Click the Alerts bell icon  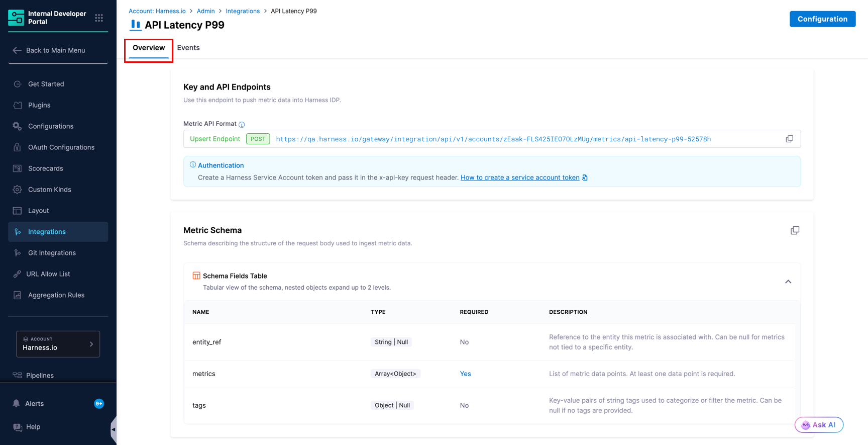tap(17, 403)
